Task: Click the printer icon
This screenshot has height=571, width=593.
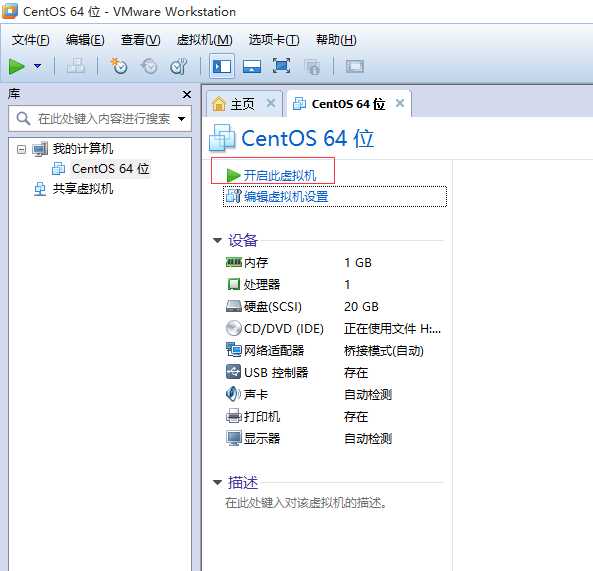Action: click(234, 416)
